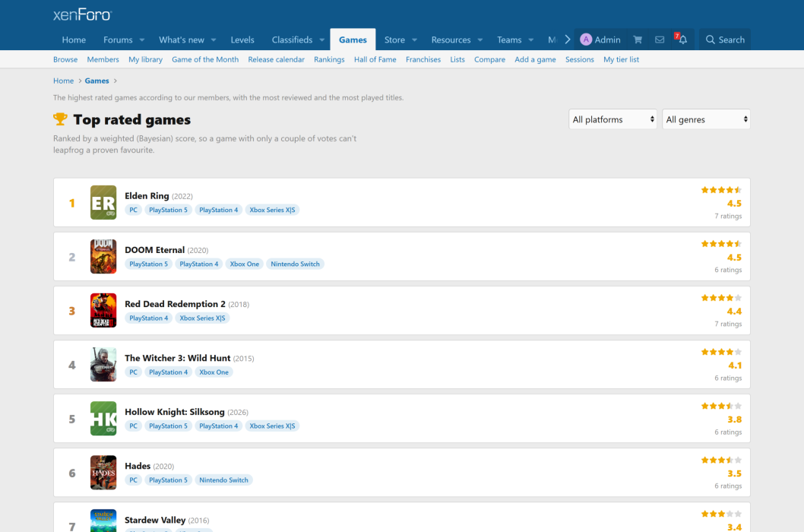Open the All genres dropdown

pos(706,119)
